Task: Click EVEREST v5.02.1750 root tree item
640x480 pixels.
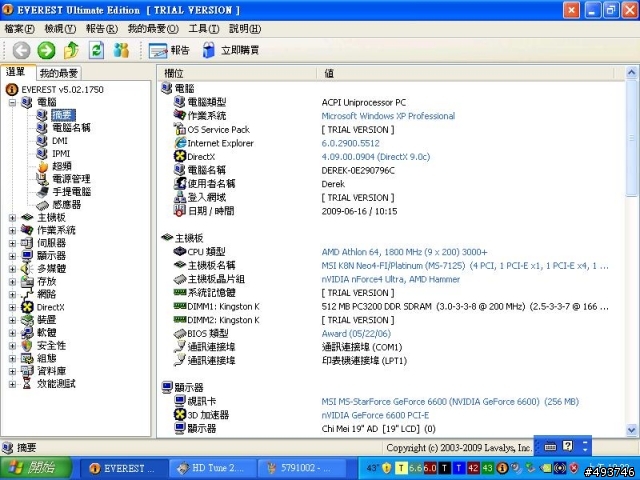Action: coord(62,89)
